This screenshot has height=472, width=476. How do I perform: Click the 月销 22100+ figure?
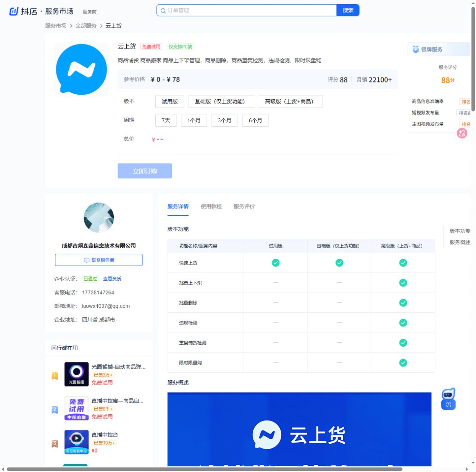point(374,79)
